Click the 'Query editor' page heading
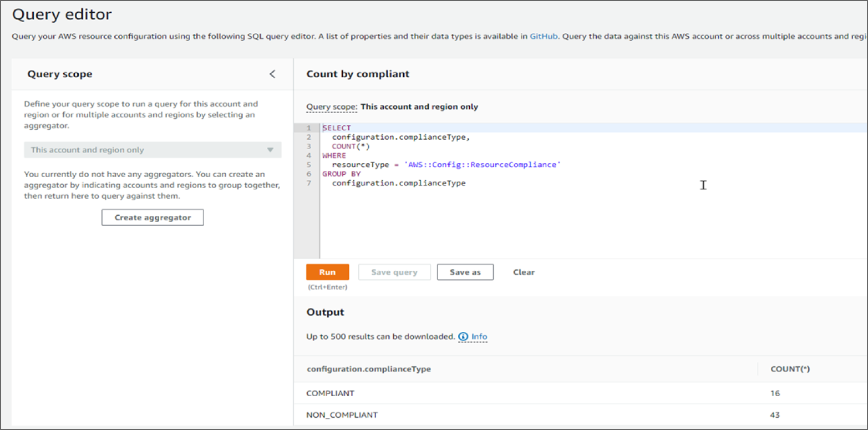Viewport: 868px width, 430px height. point(62,14)
